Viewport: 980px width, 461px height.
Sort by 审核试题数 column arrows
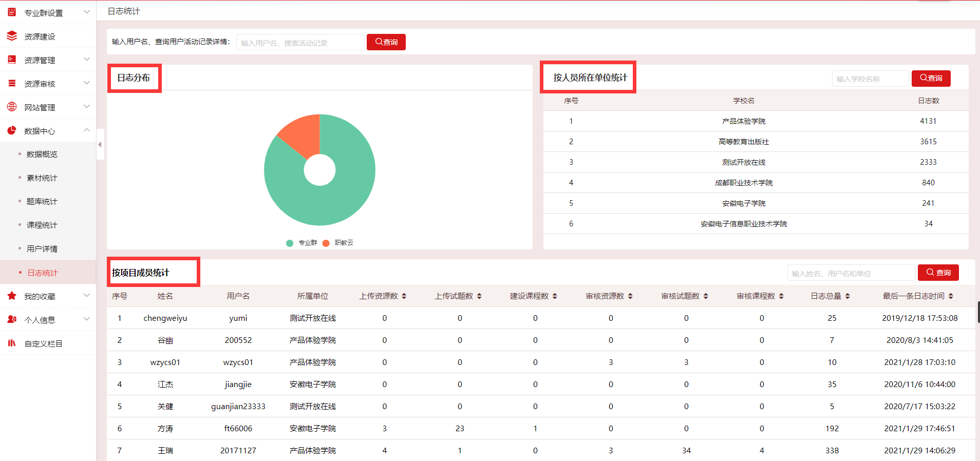pos(706,296)
